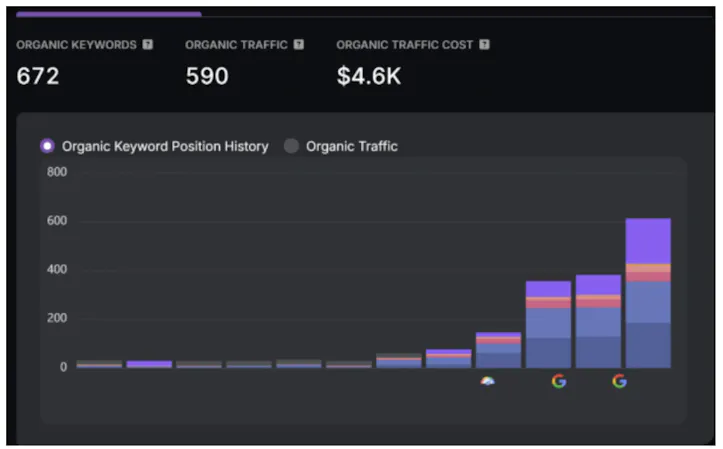Click the bar above the first Google icon

[x=548, y=325]
